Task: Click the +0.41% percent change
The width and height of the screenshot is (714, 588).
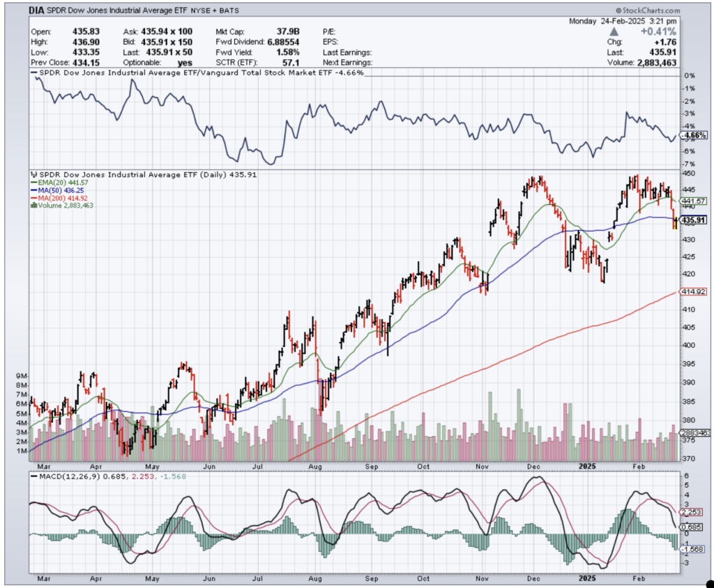Action: point(658,31)
